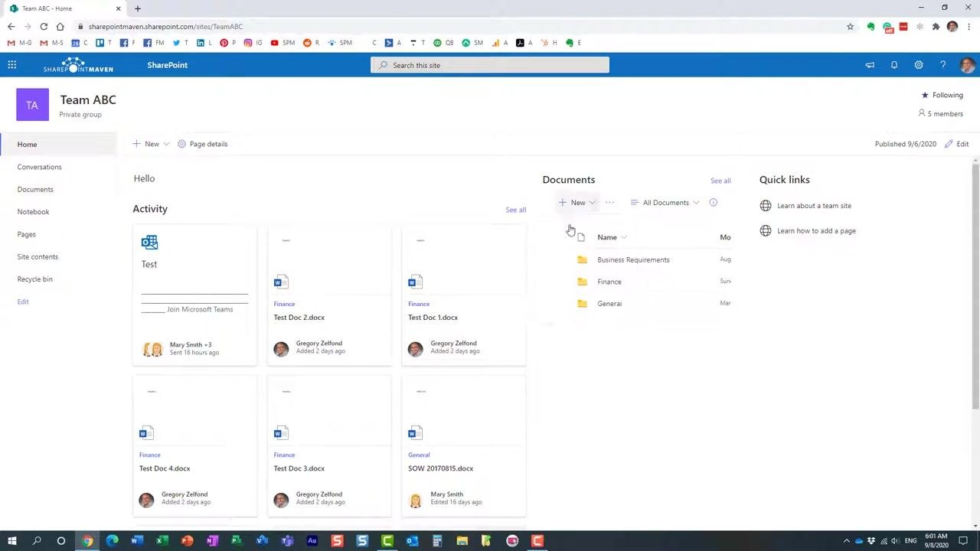Open the Instagram IG bookmark

click(253, 43)
